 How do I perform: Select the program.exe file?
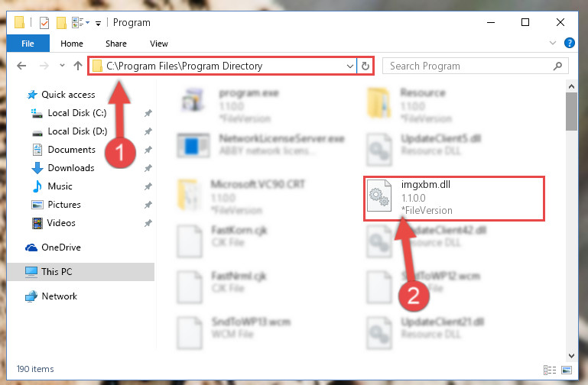tap(229, 105)
